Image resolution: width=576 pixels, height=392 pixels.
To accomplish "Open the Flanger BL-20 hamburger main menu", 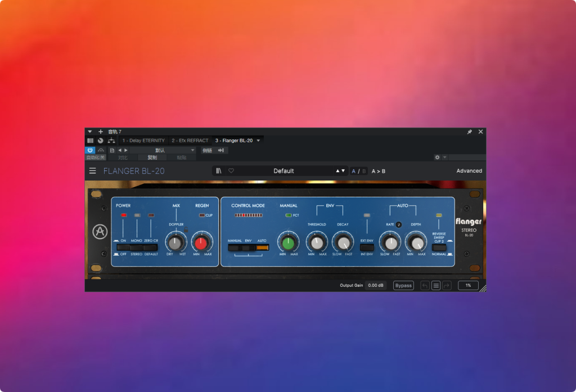I will tap(93, 171).
